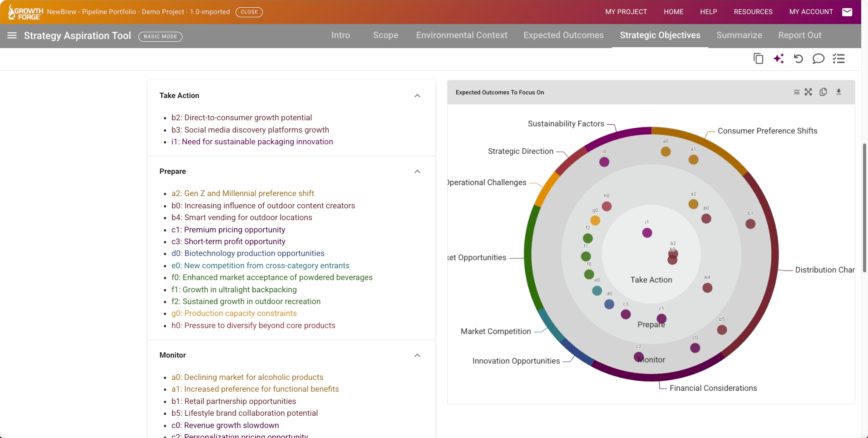The image size is (868, 438).
Task: Click the i1 dot in chart
Action: click(647, 233)
